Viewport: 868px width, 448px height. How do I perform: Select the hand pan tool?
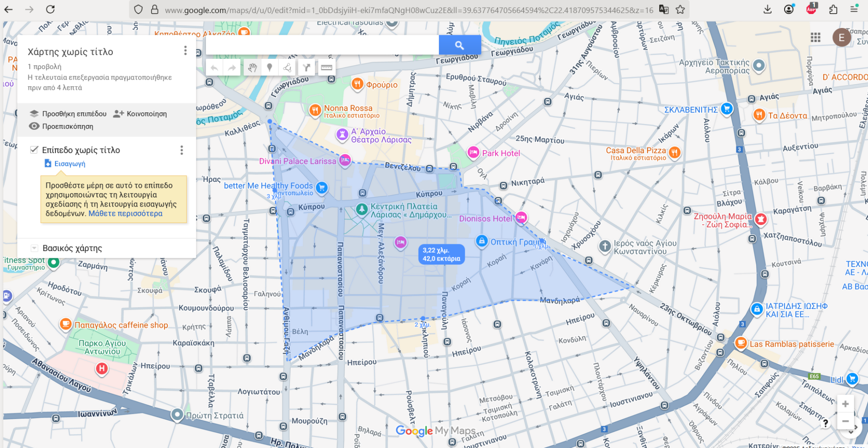click(252, 68)
